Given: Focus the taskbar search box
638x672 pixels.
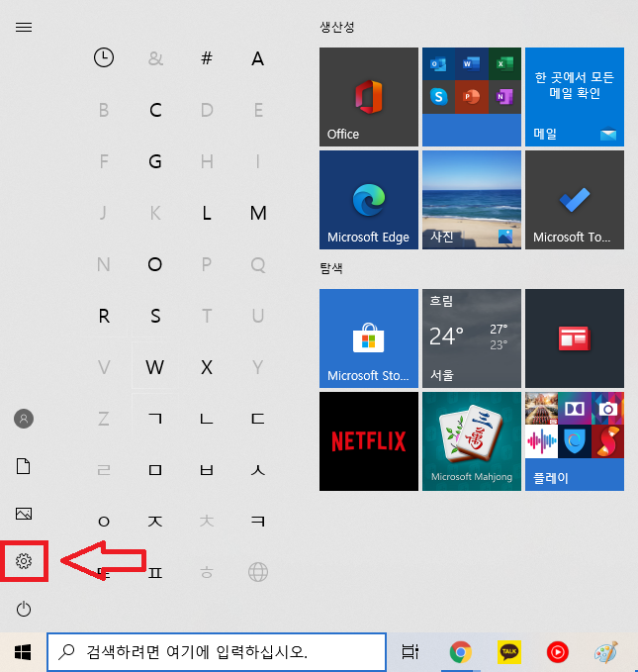Looking at the screenshot, I should (x=217, y=652).
